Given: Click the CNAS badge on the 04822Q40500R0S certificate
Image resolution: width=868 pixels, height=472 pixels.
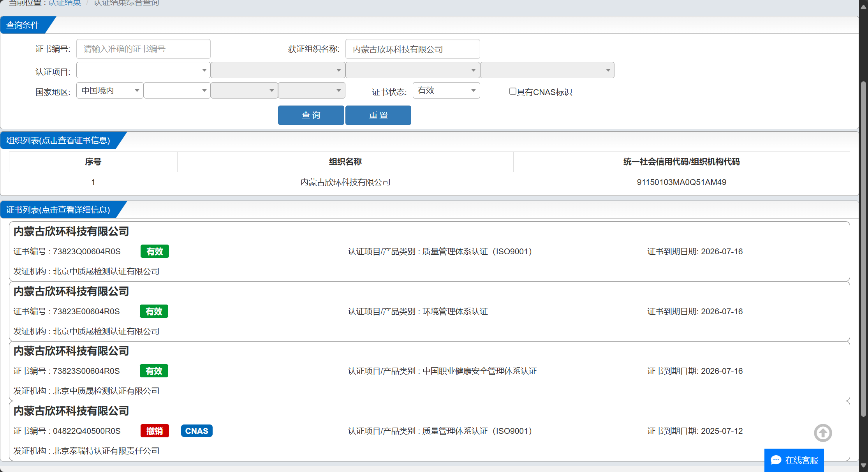Looking at the screenshot, I should [x=197, y=431].
